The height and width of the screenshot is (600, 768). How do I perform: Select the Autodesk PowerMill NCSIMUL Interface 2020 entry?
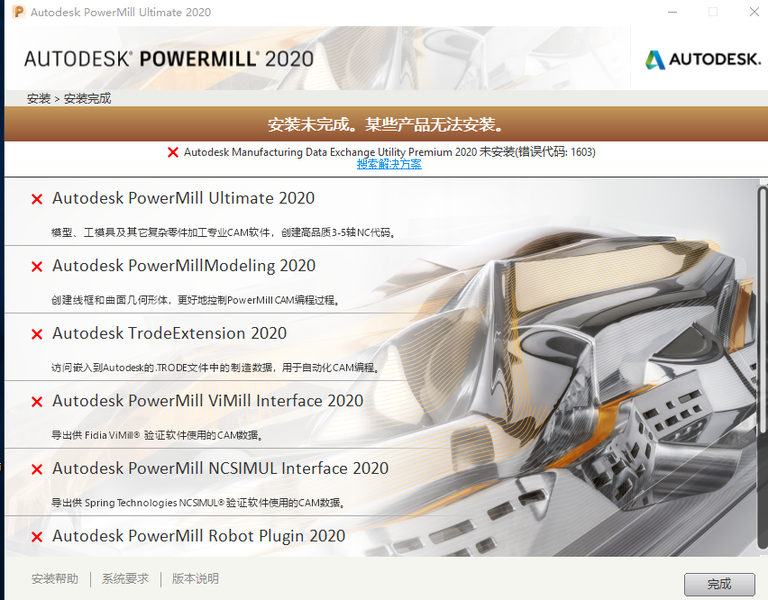(220, 469)
